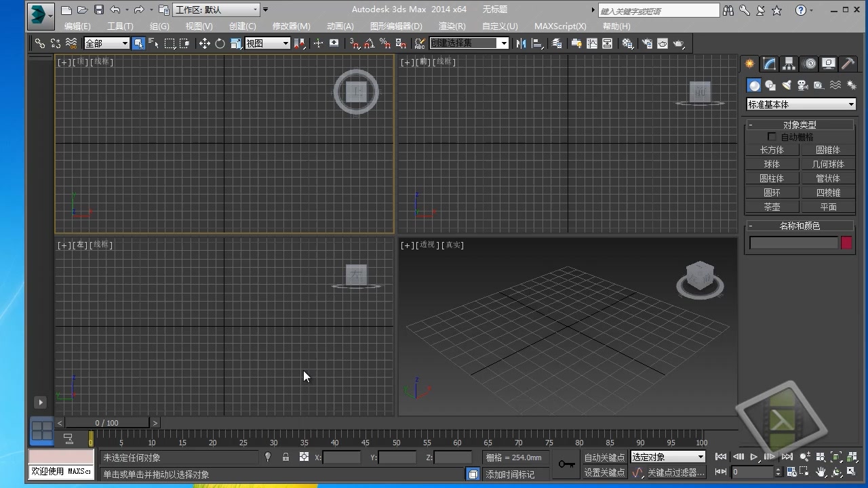Open the MAXScript(X) menu
Image resolution: width=868 pixels, height=488 pixels.
(x=560, y=26)
